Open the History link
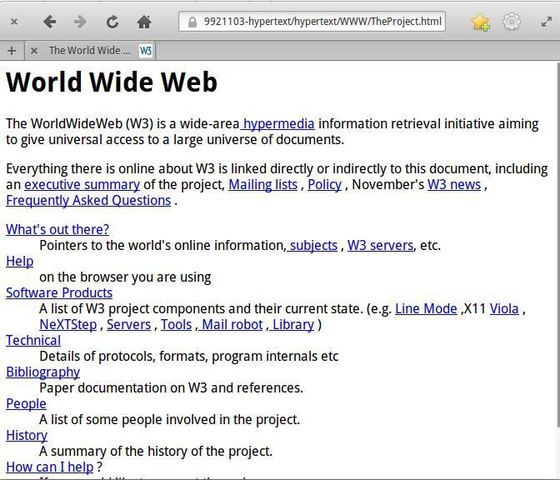This screenshot has height=480, width=560. pos(26,435)
